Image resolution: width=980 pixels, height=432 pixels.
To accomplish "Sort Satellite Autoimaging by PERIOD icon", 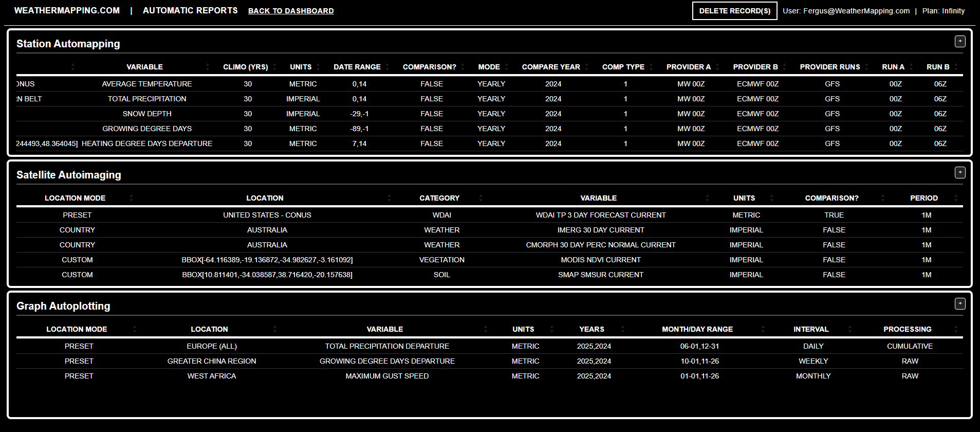I will pyautogui.click(x=956, y=198).
